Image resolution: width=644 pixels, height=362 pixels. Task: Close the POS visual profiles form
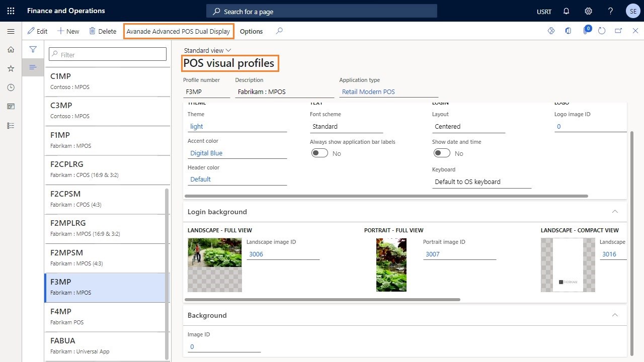[x=635, y=31]
